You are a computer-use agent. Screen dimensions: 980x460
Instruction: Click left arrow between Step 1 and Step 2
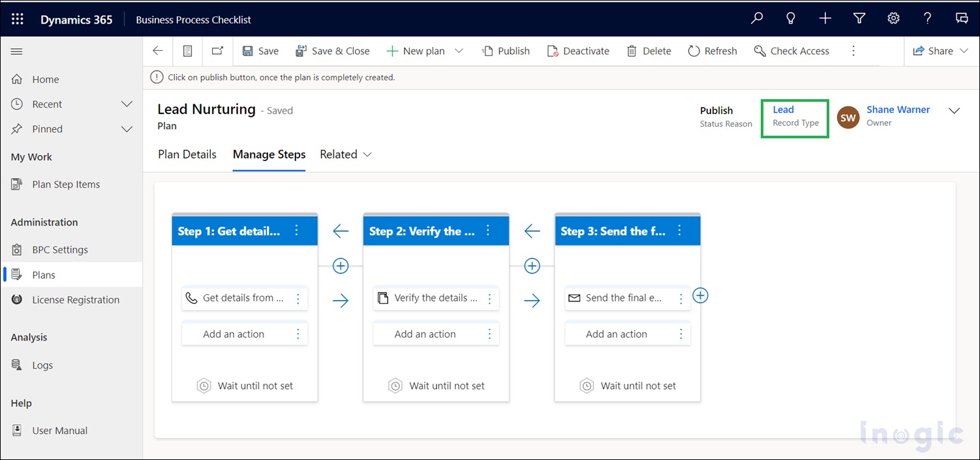tap(341, 231)
